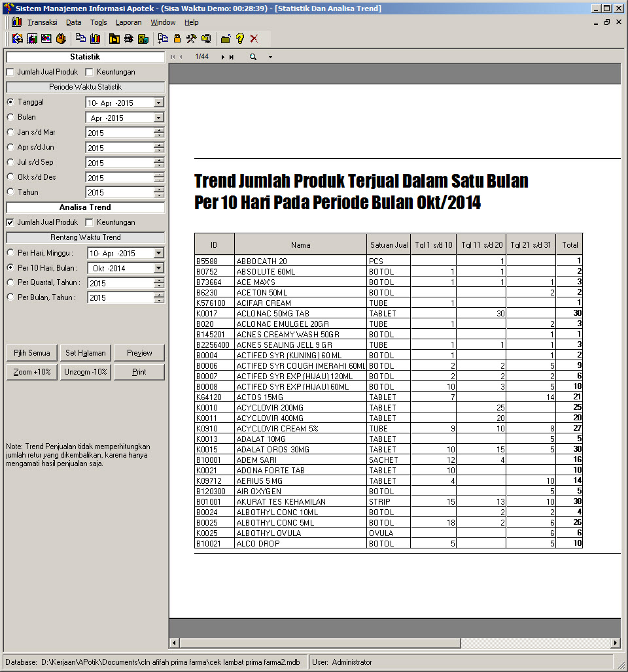The image size is (628, 672).
Task: Click the open padlock logout icon
Action: coord(226,39)
